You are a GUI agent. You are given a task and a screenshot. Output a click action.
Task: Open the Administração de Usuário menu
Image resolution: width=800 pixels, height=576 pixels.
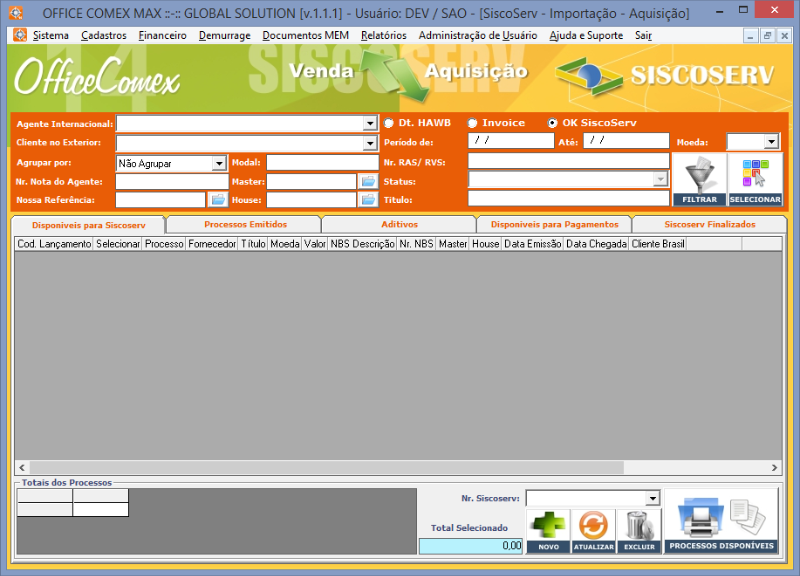coord(478,35)
